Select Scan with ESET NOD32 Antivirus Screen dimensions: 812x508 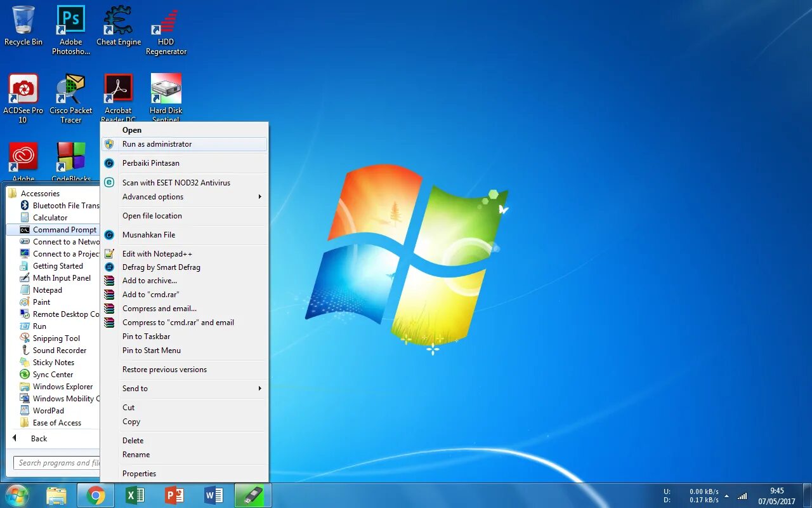[185, 183]
